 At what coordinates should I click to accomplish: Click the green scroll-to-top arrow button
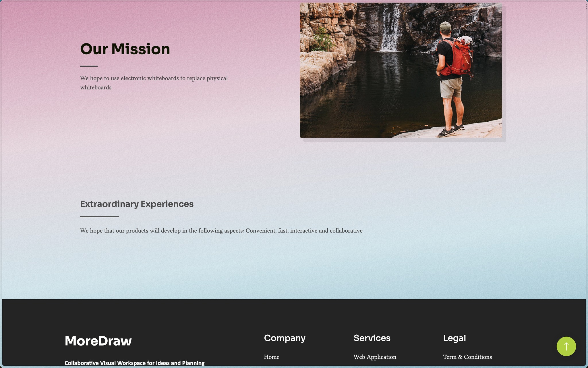tap(566, 346)
